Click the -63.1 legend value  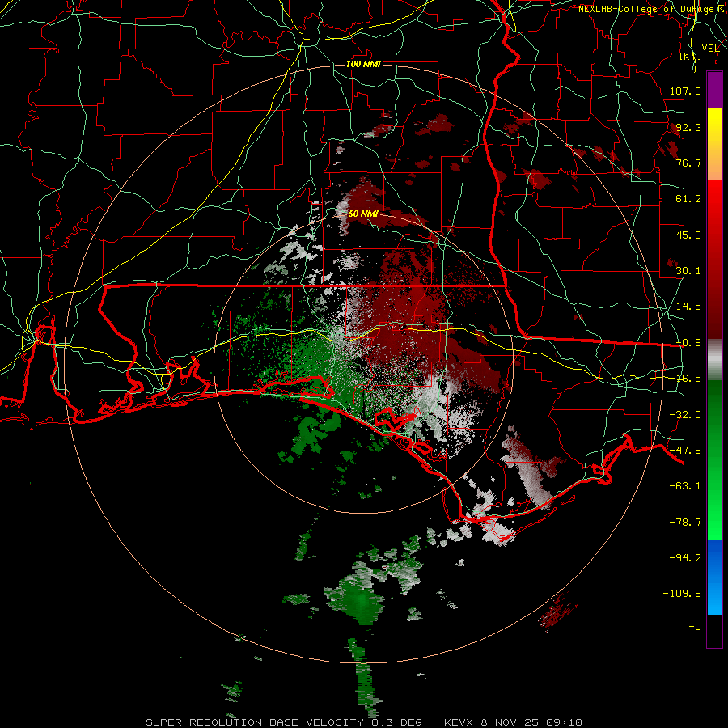685,486
